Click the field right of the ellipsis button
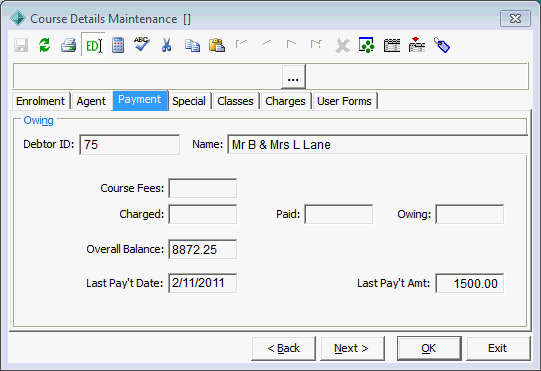 pyautogui.click(x=416, y=76)
